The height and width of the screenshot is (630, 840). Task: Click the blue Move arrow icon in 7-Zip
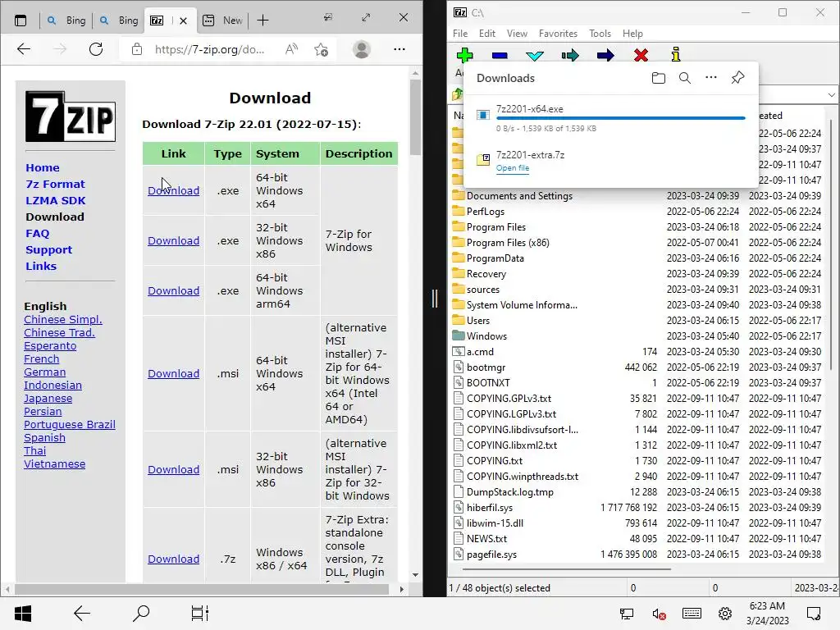[605, 55]
